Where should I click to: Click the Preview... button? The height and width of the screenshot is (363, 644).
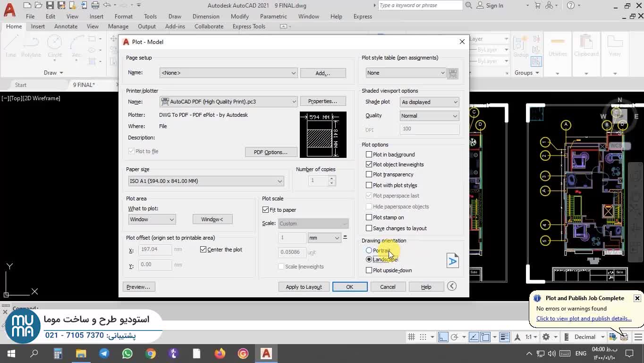(x=138, y=287)
